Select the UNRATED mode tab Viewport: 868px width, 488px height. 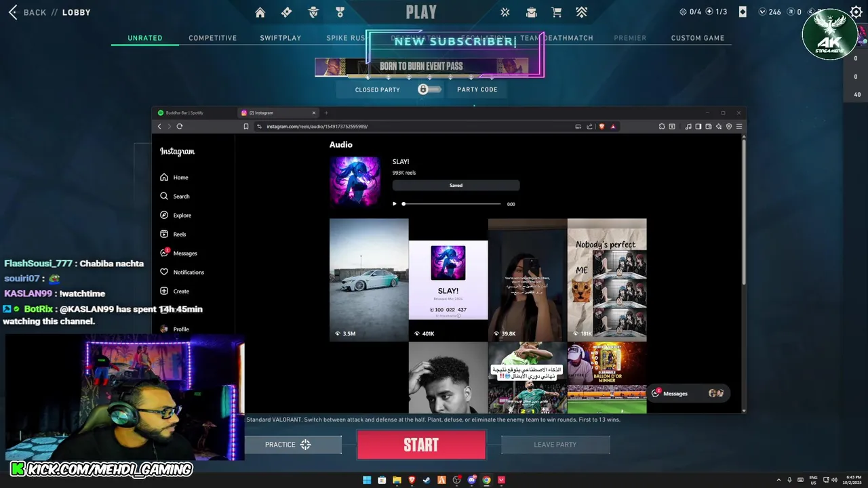point(145,38)
